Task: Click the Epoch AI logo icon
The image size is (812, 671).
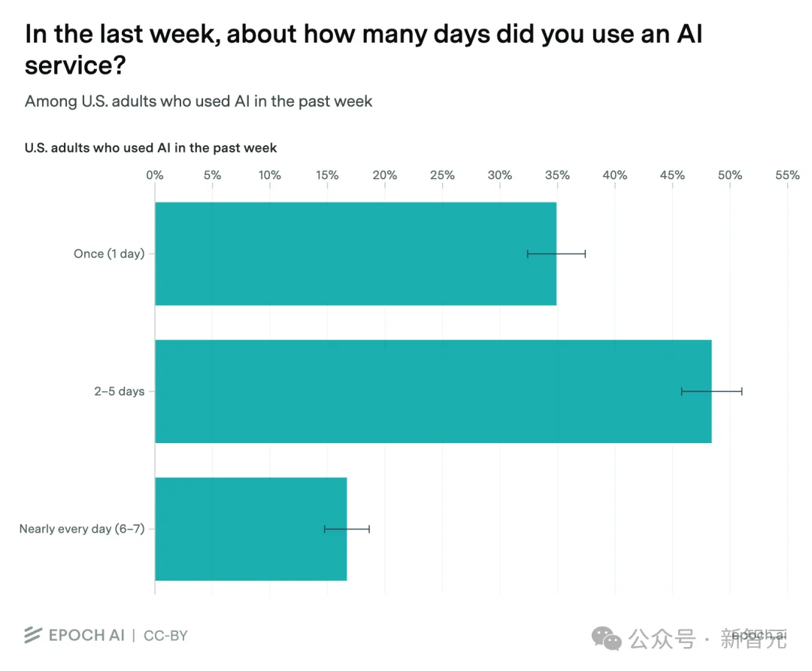Action: click(x=32, y=635)
